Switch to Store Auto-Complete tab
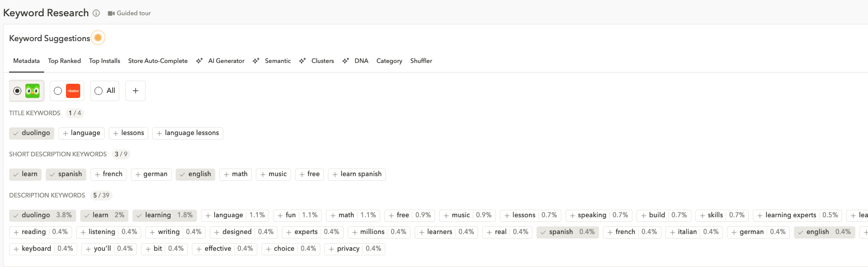 pos(158,61)
